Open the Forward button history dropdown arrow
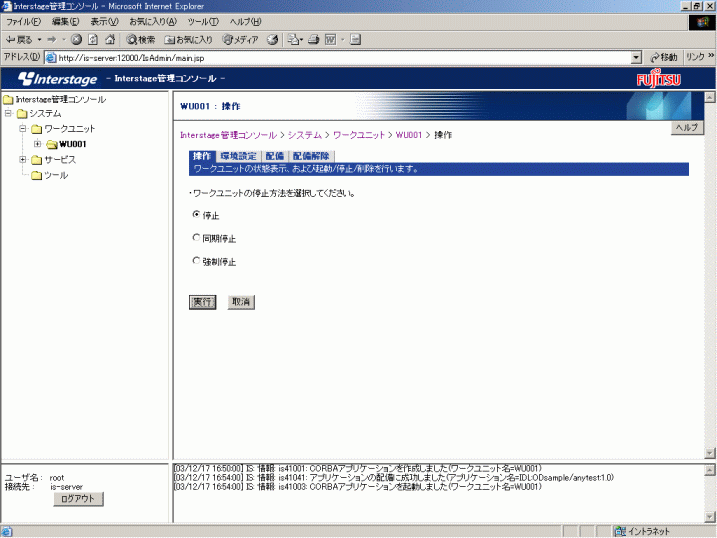The image size is (717, 538). [x=64, y=40]
